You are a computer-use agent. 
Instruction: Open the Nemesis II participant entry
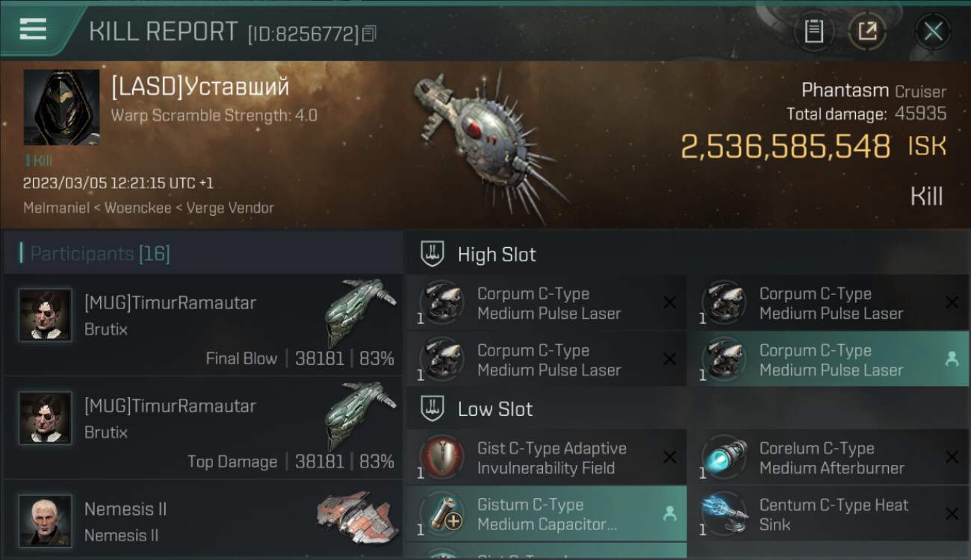[203, 520]
